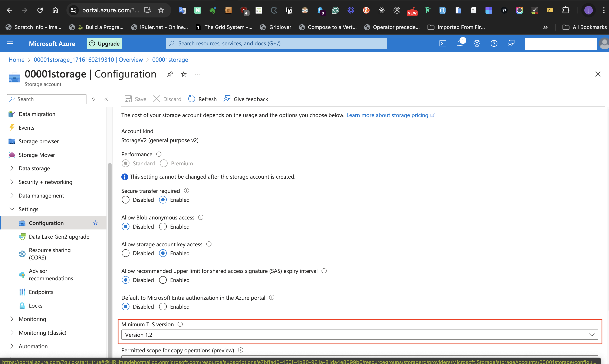This screenshot has height=364, width=609.
Task: Select Data Lake Gen2 upgrade in sidebar
Action: tap(59, 237)
